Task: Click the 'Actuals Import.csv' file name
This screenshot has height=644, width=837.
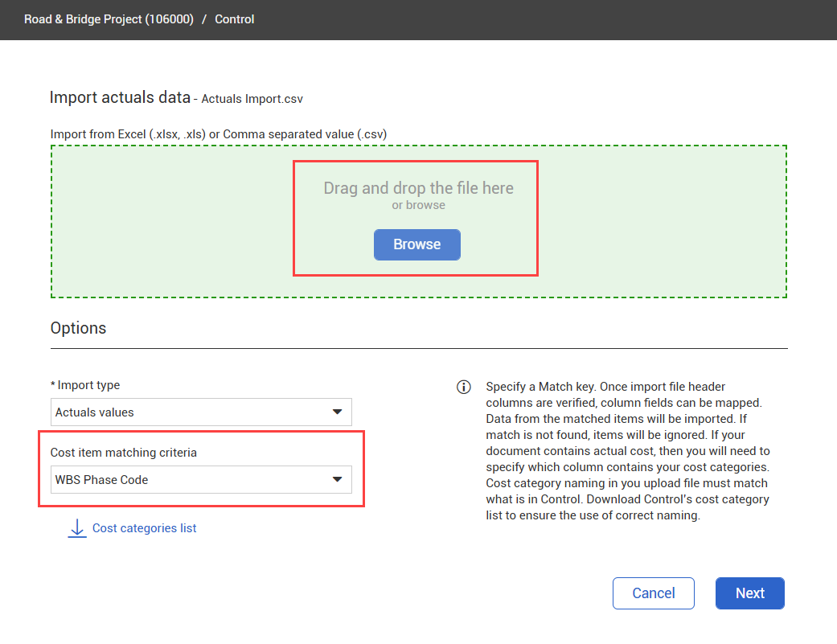Action: tap(252, 99)
